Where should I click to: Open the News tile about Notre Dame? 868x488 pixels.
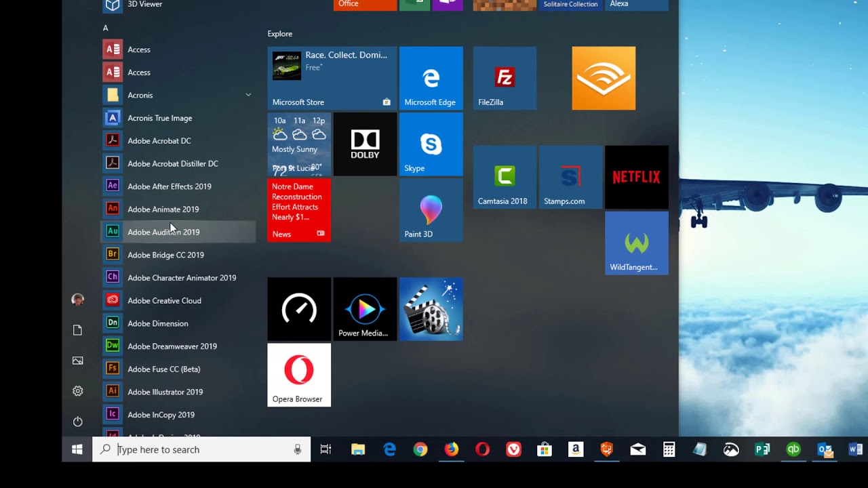299,210
